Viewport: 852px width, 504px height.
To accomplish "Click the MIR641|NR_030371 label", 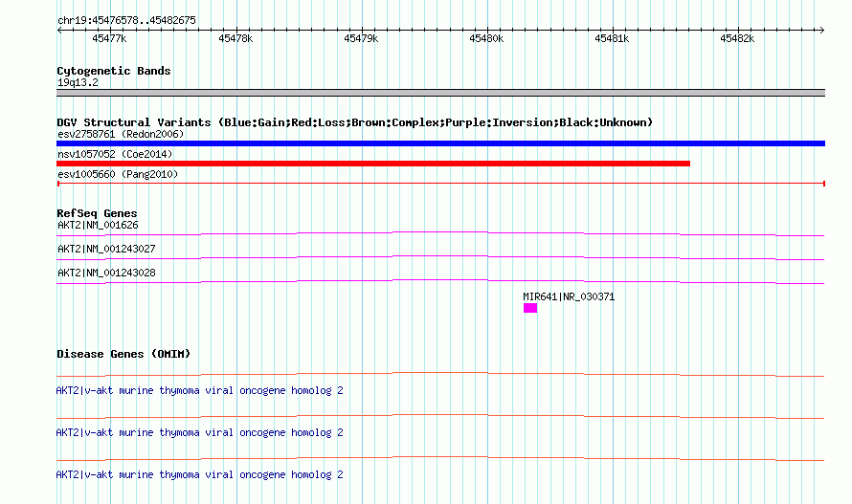I will tap(569, 296).
